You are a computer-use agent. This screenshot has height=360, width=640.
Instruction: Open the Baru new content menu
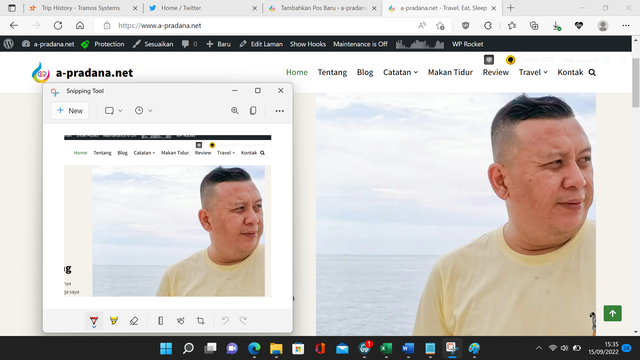click(218, 44)
